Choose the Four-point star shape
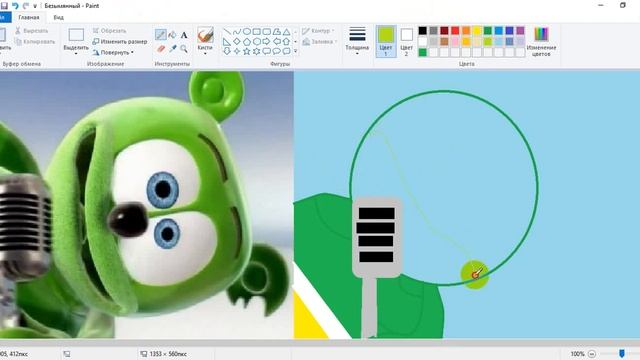The height and width of the screenshot is (360, 640). click(237, 51)
